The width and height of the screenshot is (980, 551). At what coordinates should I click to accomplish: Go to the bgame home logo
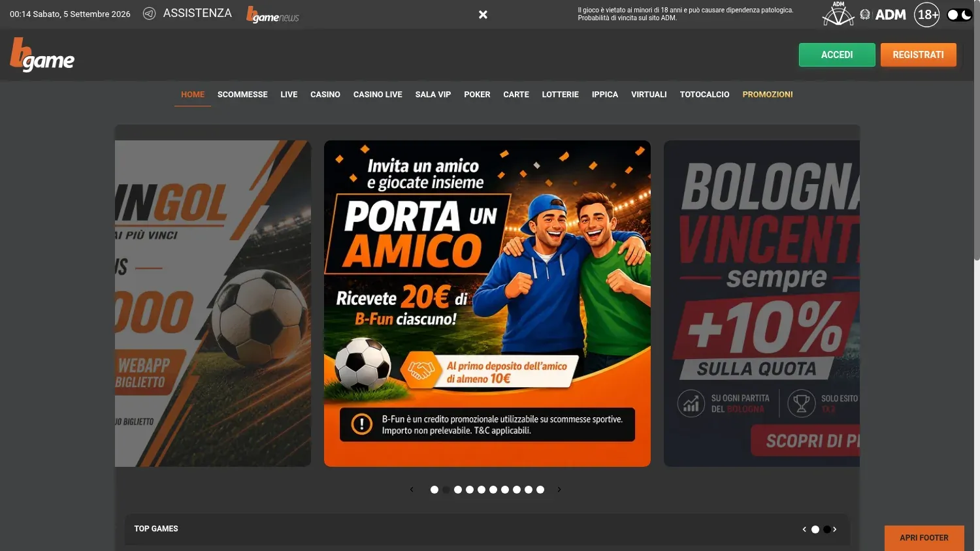click(42, 55)
